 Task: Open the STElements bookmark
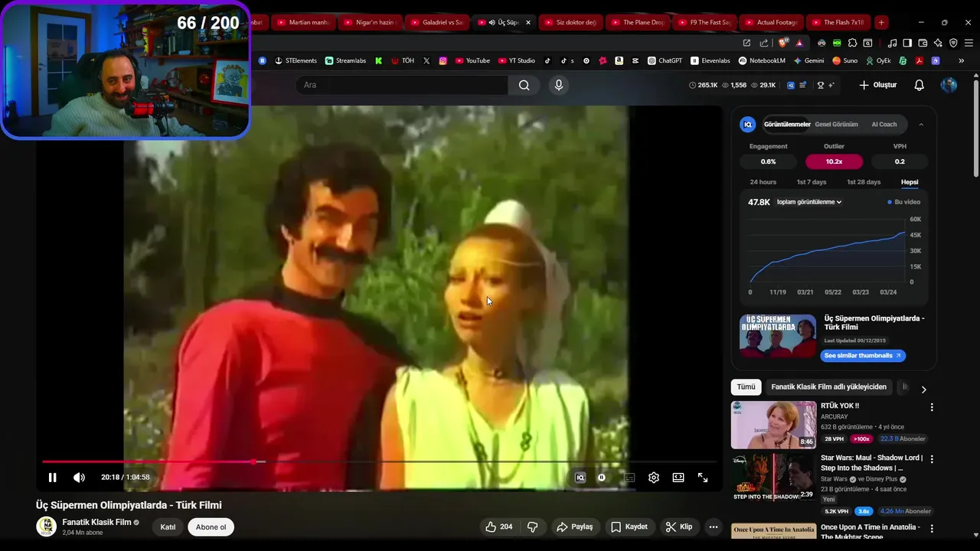tap(296, 60)
